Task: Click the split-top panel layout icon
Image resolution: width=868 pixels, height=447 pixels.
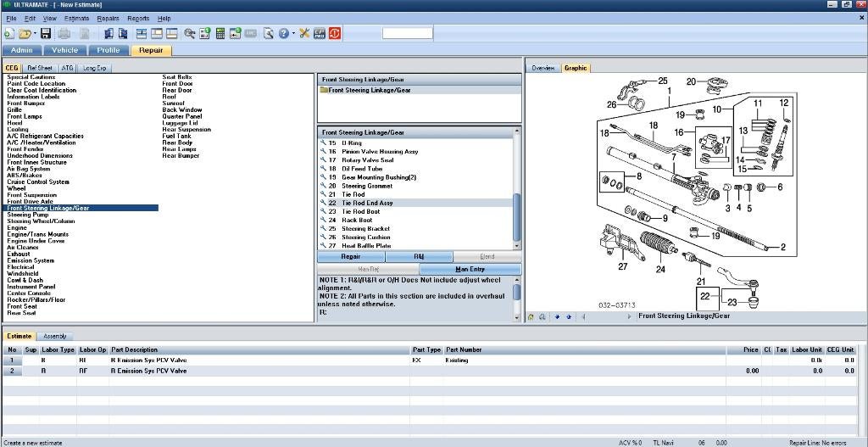Action: tap(142, 34)
